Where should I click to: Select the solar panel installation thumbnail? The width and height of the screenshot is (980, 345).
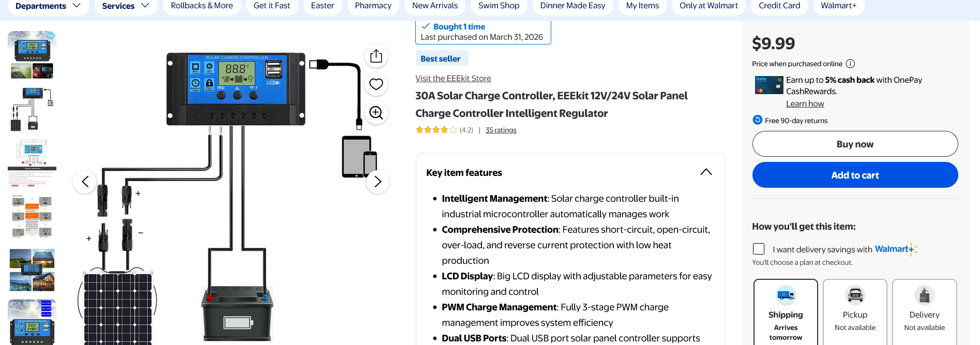(x=32, y=269)
